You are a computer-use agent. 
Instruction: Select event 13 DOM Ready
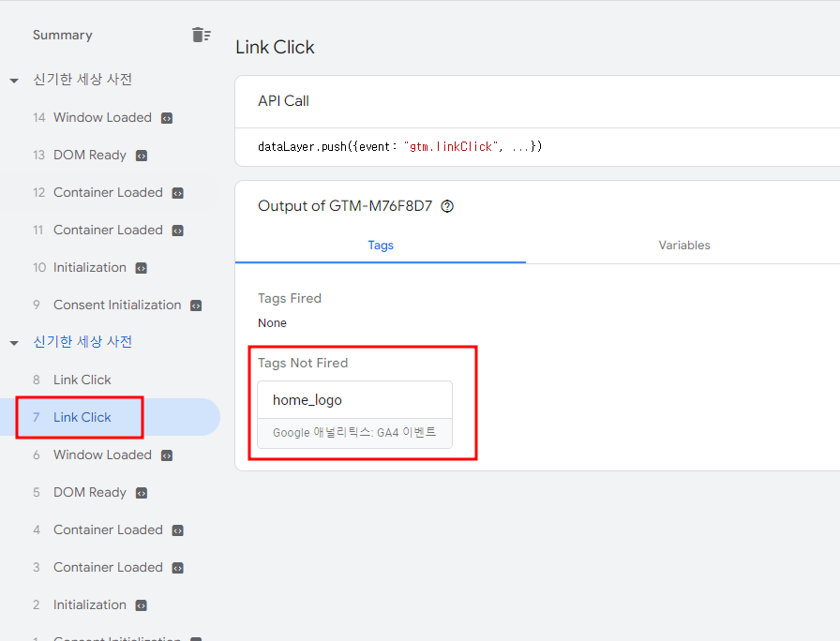tap(110, 155)
